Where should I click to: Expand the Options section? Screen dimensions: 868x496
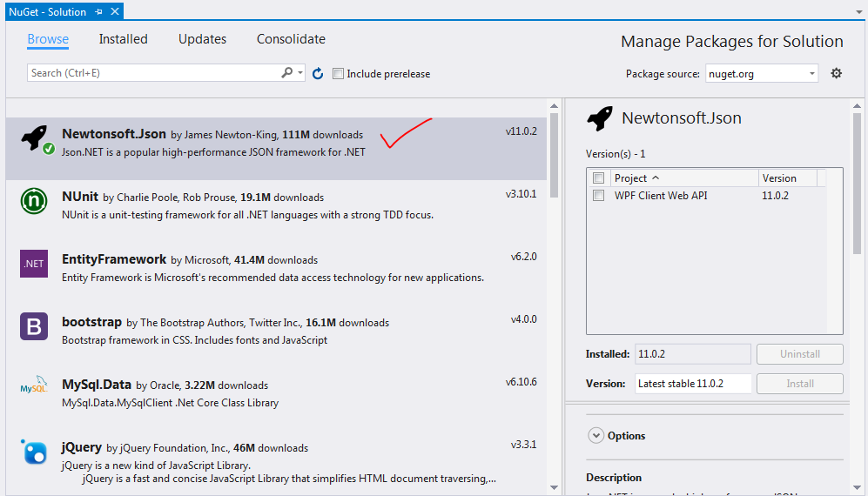click(595, 436)
